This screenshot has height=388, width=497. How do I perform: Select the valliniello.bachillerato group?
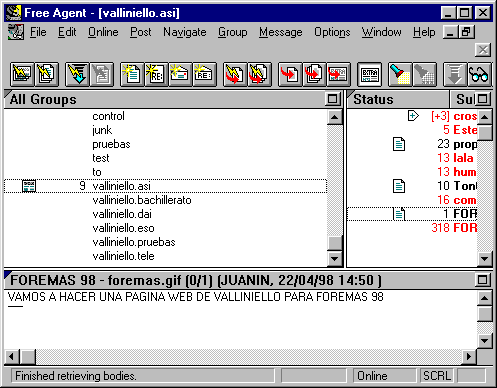[x=142, y=200]
